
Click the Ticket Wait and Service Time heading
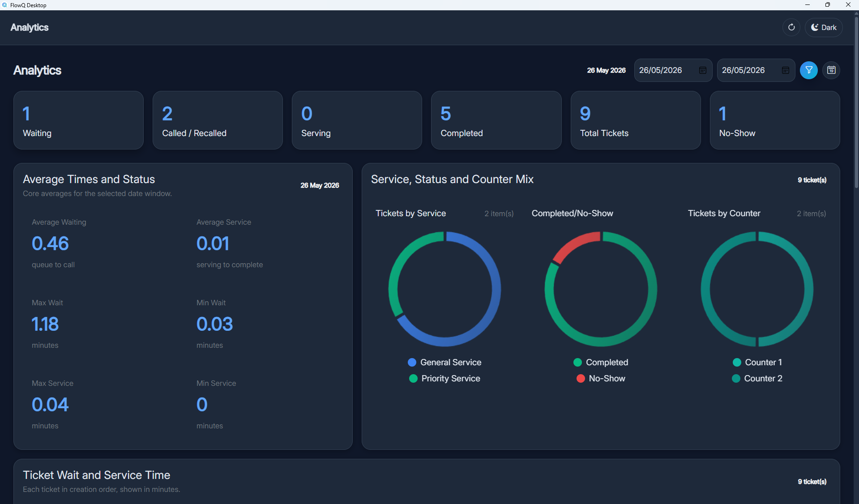[96, 475]
